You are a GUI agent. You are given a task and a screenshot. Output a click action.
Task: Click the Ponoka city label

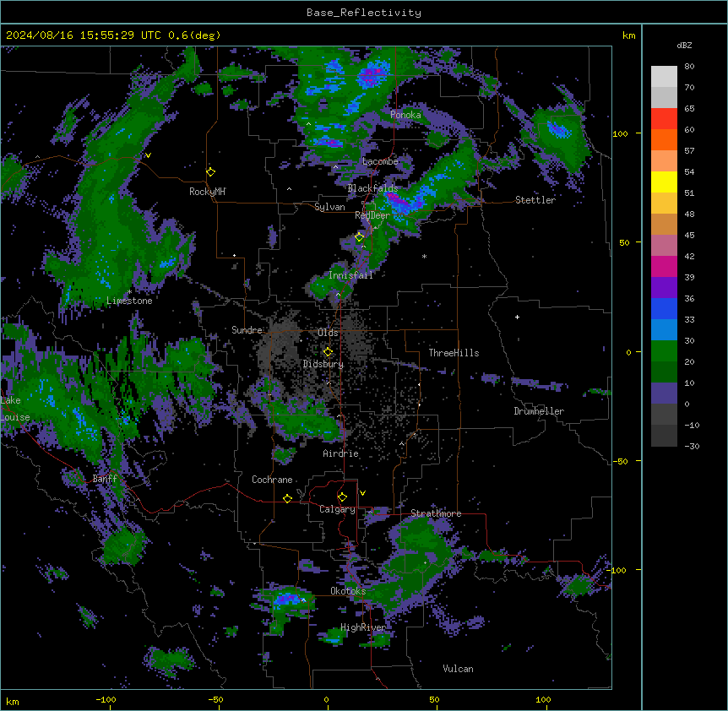coord(405,115)
